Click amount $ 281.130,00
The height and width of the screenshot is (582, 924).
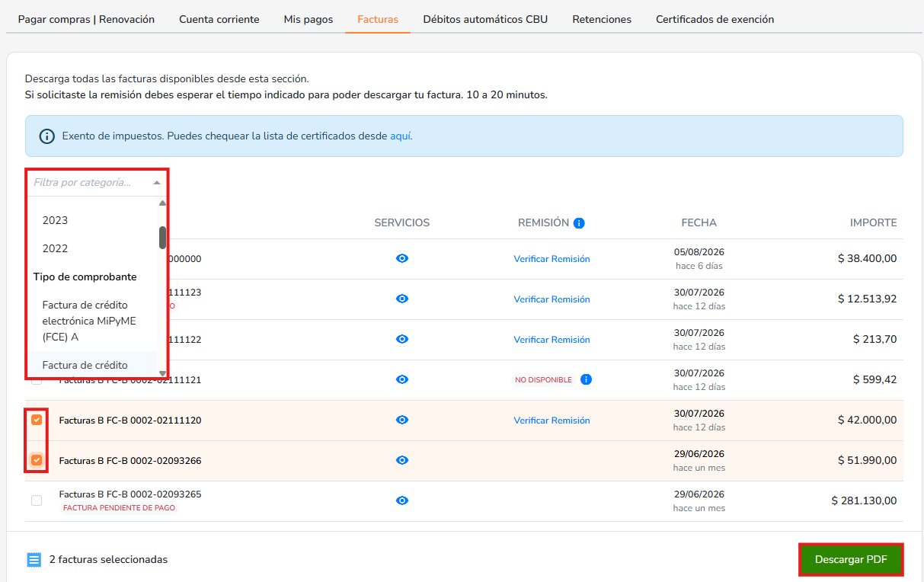864,500
